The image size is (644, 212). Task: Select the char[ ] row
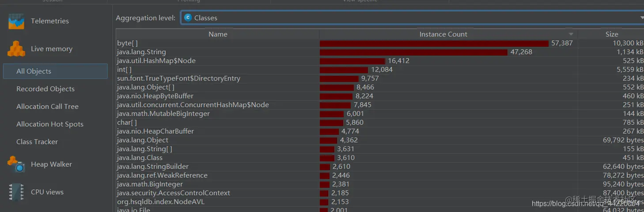pyautogui.click(x=380, y=123)
